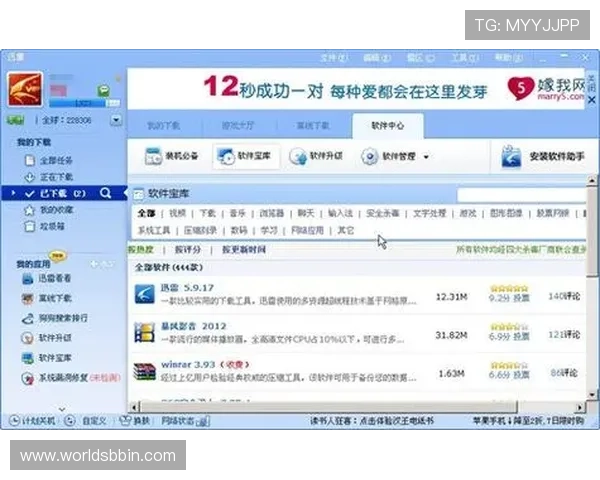The height and width of the screenshot is (480, 600).
Task: Open 全部任务 document icon in sidebar
Action: [30, 160]
